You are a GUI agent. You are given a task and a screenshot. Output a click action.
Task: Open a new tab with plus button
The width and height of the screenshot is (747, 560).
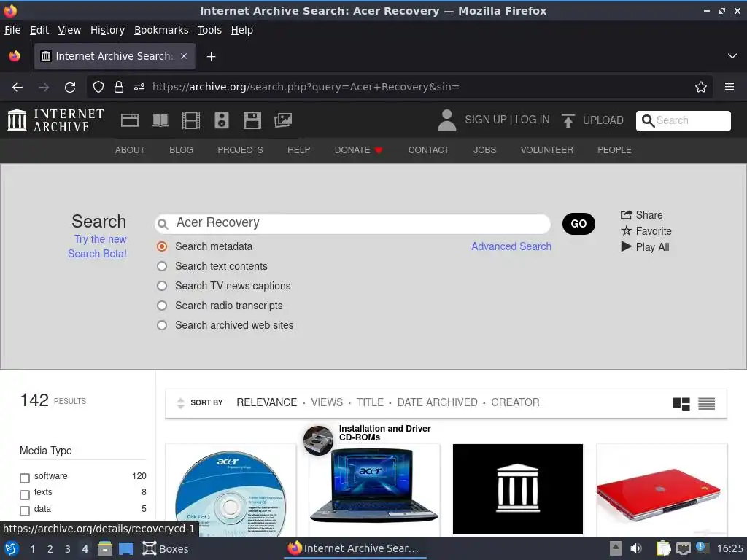[211, 57]
